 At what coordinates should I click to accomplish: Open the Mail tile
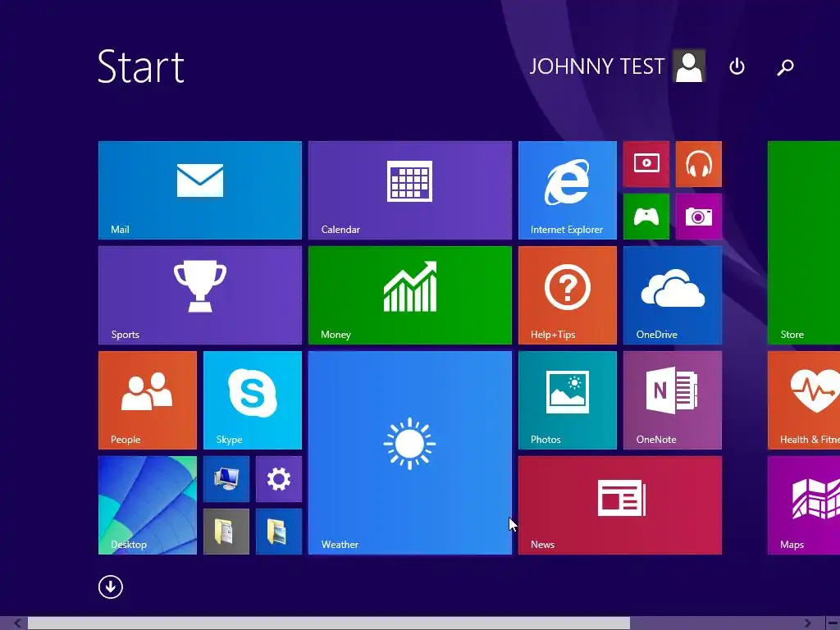tap(200, 190)
